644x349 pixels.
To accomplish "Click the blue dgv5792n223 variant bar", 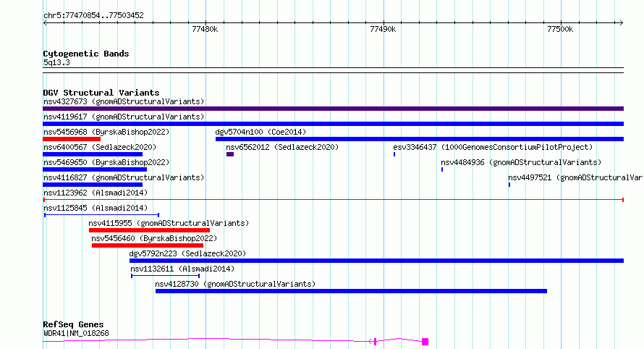I will 376,261.
